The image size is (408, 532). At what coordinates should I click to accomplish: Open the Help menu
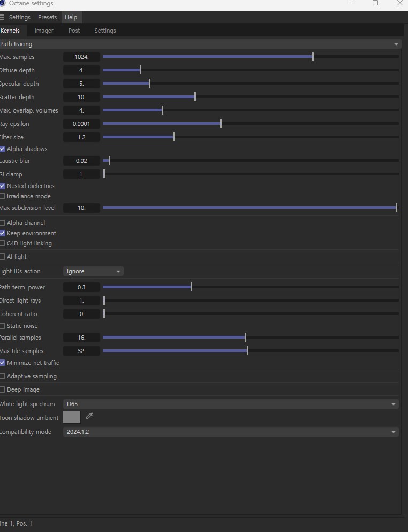tap(71, 17)
